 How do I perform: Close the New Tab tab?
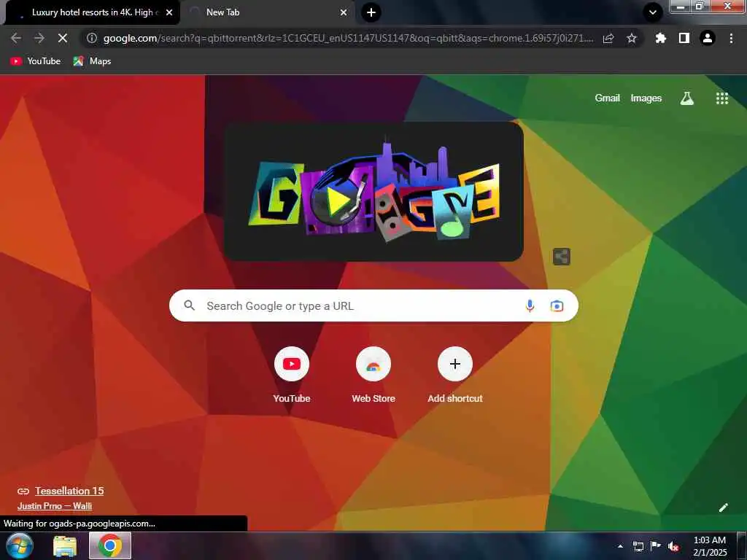344,12
